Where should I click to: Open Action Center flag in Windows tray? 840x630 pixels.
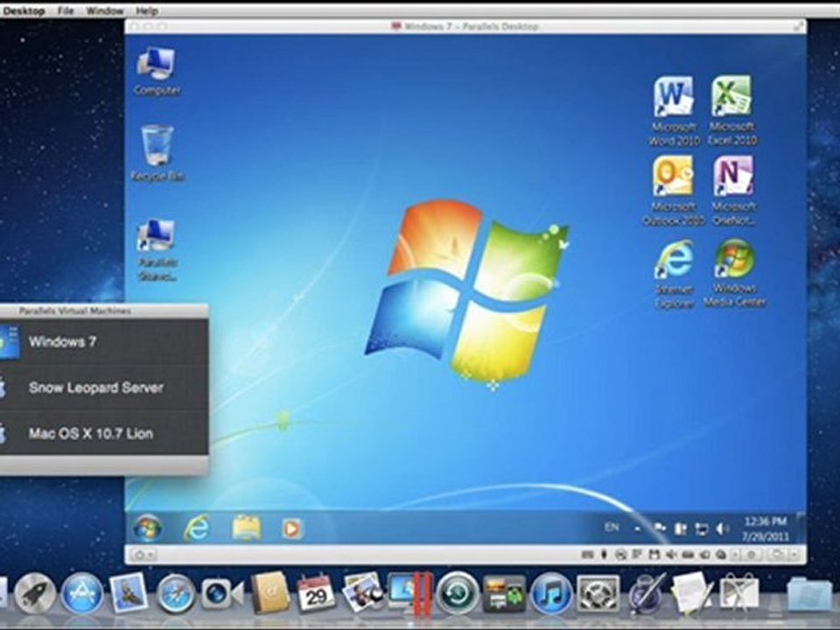(x=660, y=528)
